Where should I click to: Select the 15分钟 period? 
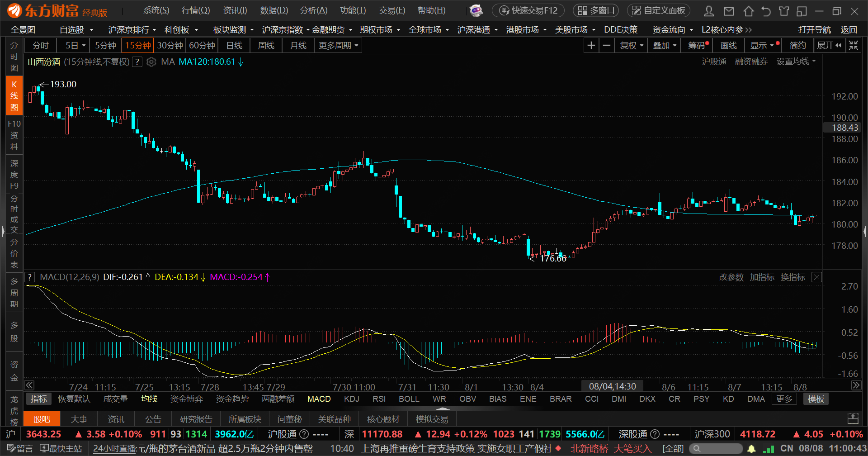pos(138,45)
